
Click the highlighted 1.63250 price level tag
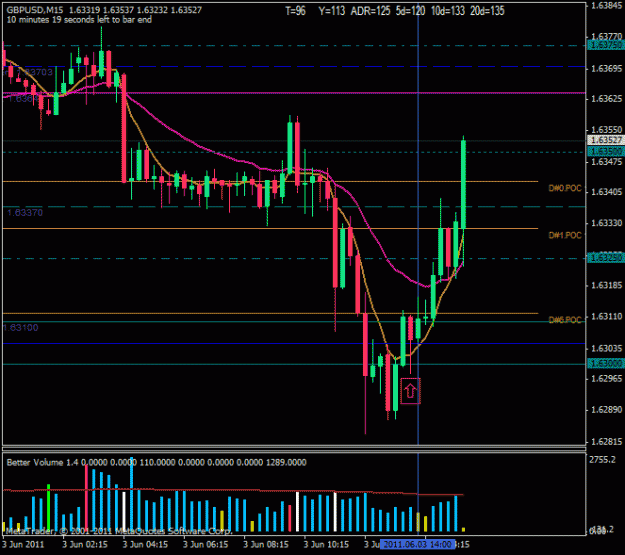pos(605,258)
